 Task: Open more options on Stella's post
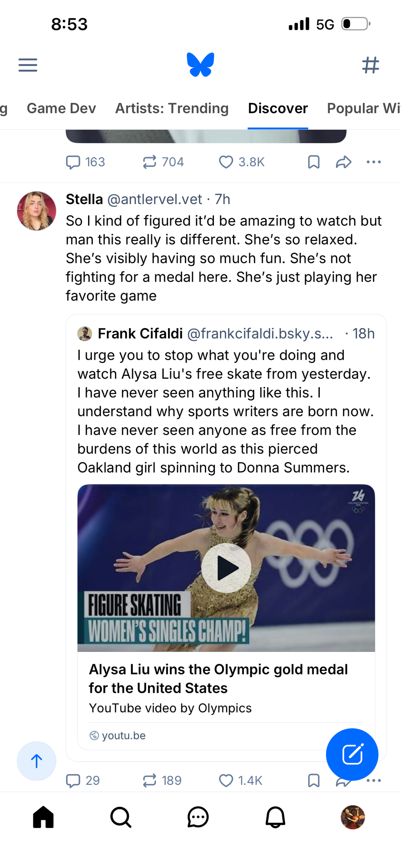(374, 781)
